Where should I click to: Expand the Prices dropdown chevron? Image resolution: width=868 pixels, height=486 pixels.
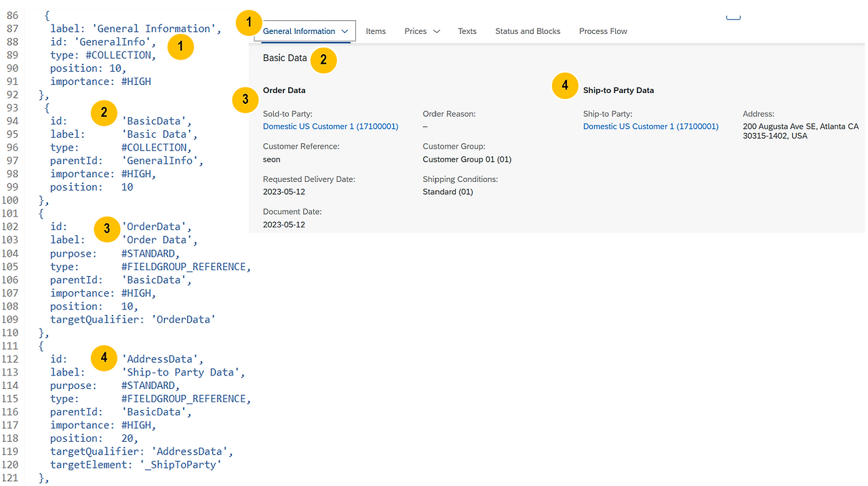click(436, 31)
